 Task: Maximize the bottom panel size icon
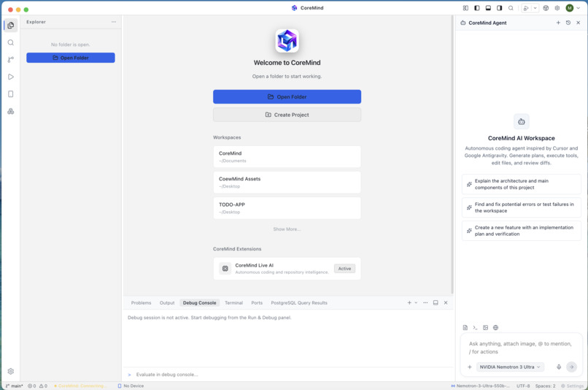(436, 302)
